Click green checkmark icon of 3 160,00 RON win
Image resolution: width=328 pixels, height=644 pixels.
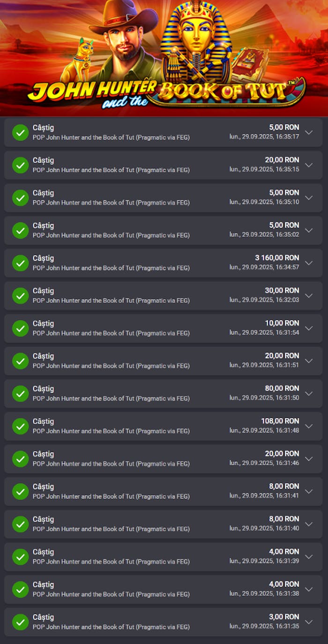coord(20,263)
